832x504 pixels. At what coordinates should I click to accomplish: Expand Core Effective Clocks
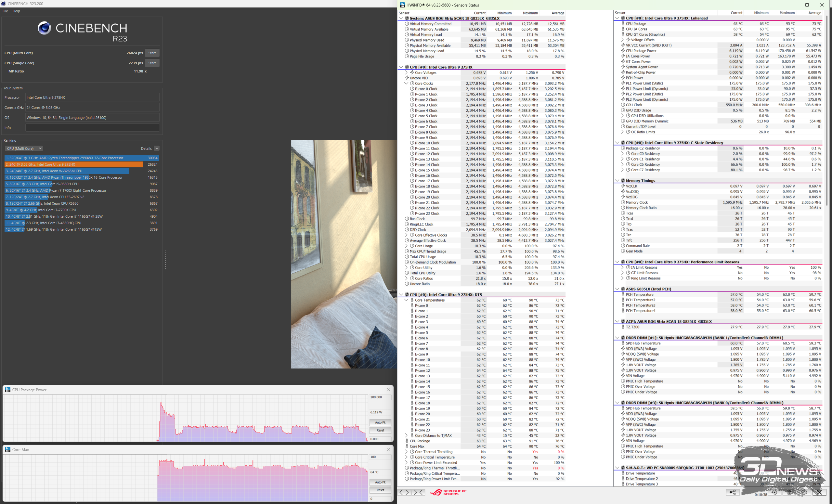point(406,235)
